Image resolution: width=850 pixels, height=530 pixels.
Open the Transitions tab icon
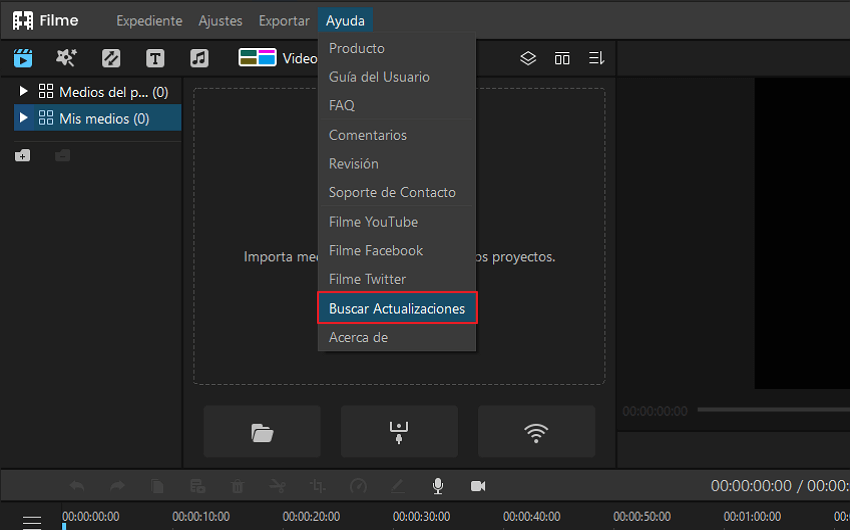click(x=111, y=58)
